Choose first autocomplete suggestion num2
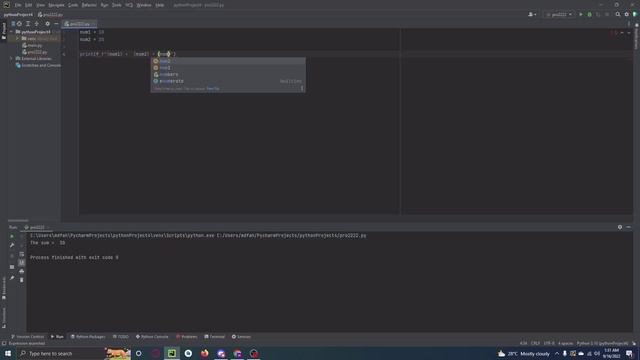This screenshot has height=360, width=640. click(228, 61)
